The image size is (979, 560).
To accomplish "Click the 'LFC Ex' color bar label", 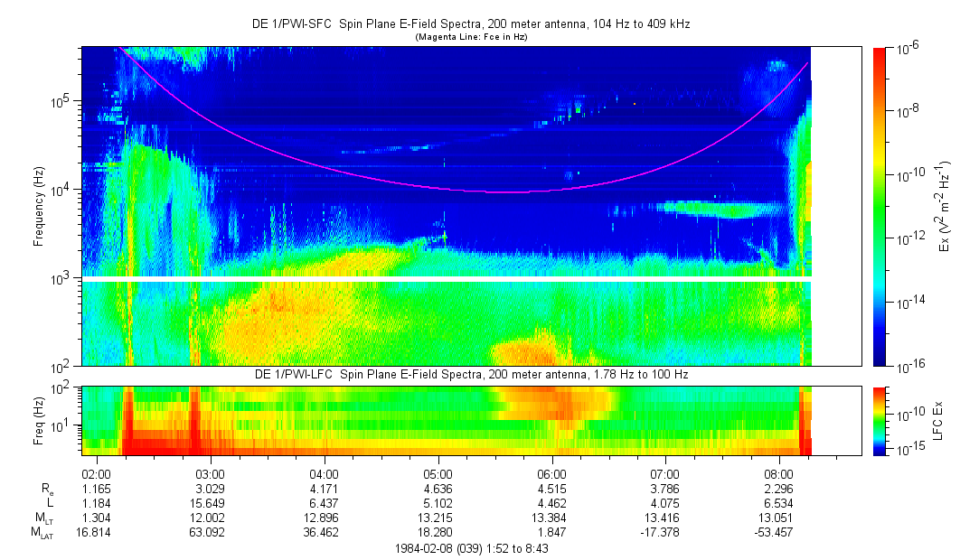I will click(937, 421).
